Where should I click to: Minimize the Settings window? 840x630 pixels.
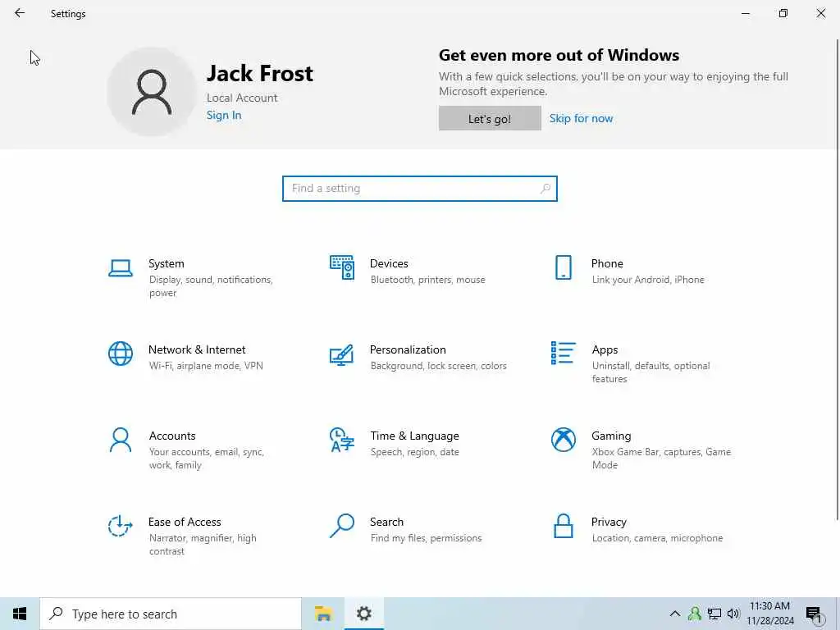point(745,13)
